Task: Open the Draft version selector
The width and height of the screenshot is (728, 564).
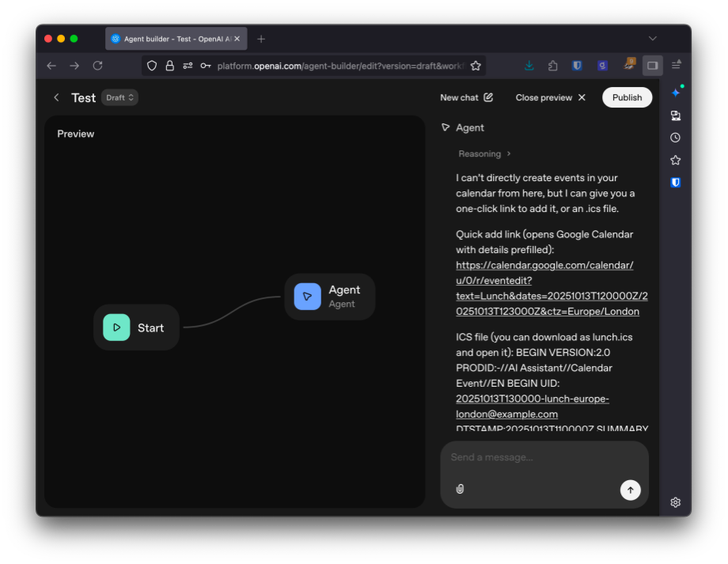Action: [119, 97]
